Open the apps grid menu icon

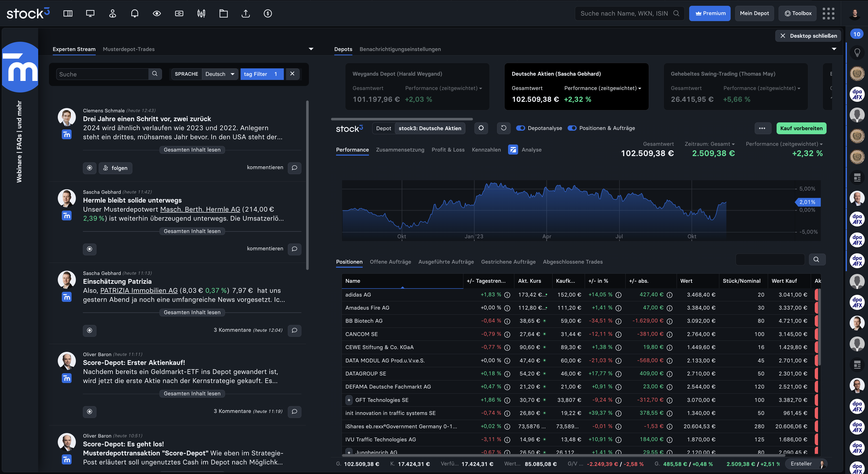(x=828, y=14)
